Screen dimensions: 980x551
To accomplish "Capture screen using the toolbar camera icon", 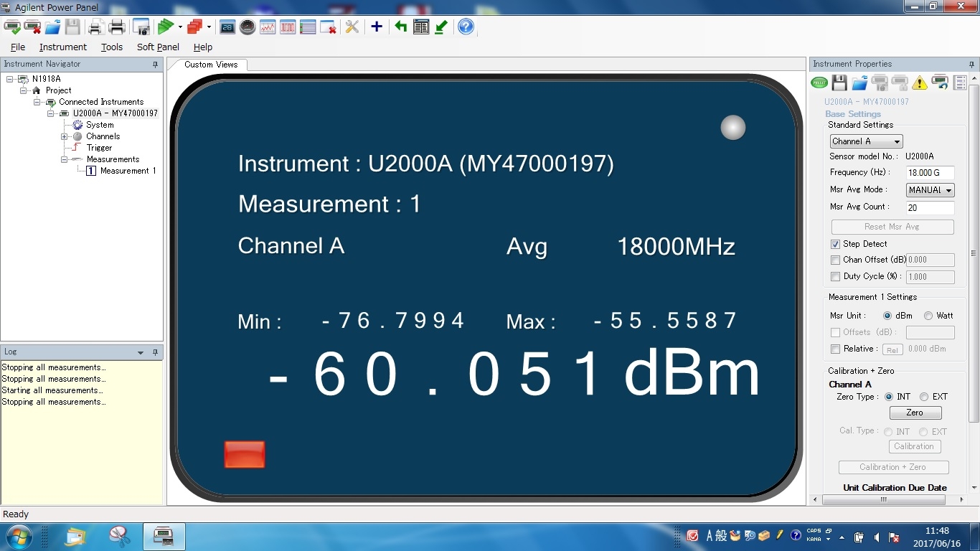I will click(141, 27).
